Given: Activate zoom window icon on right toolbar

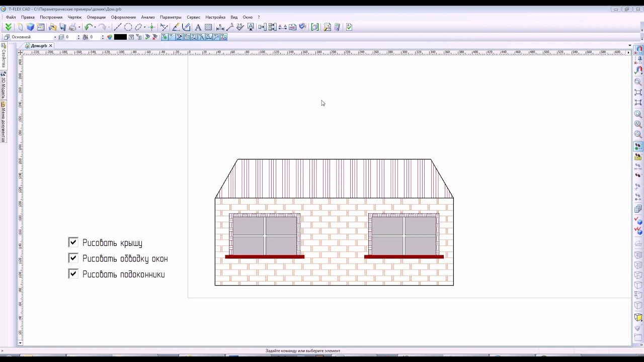Looking at the screenshot, I should pyautogui.click(x=638, y=81).
